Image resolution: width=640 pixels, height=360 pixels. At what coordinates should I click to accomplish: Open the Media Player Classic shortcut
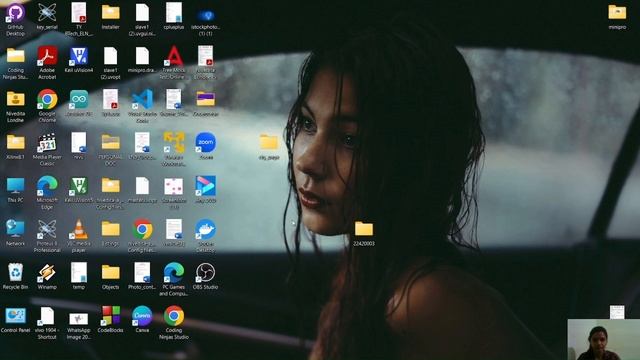[x=47, y=142]
